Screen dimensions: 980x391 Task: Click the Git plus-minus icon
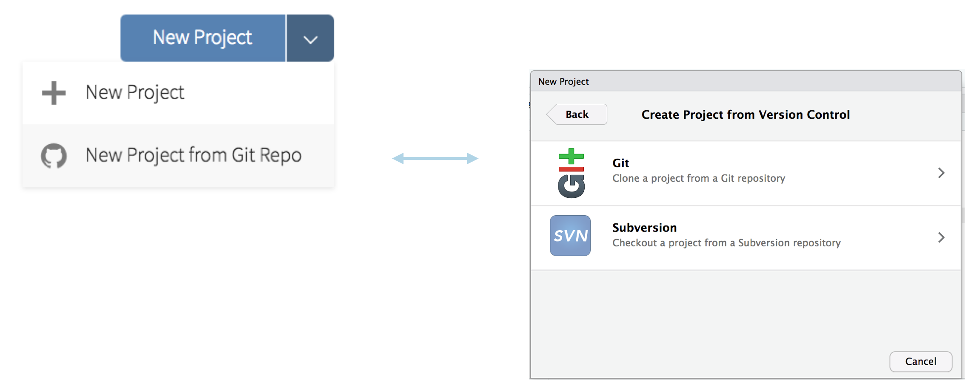coord(571,173)
